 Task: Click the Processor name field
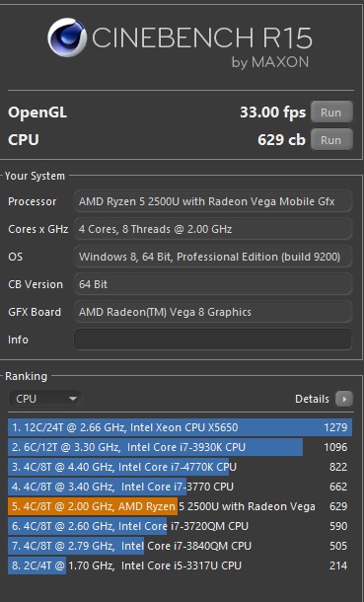pyautogui.click(x=213, y=201)
